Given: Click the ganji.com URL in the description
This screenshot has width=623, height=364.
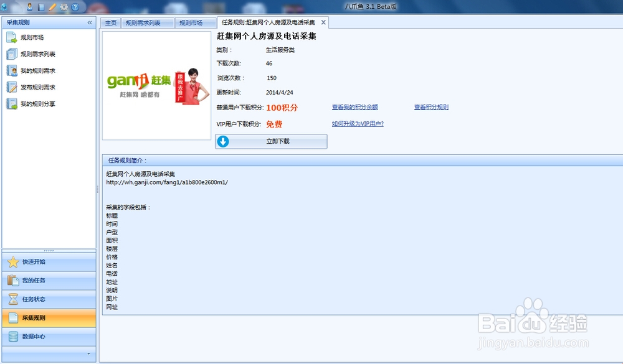Looking at the screenshot, I should pos(167,182).
